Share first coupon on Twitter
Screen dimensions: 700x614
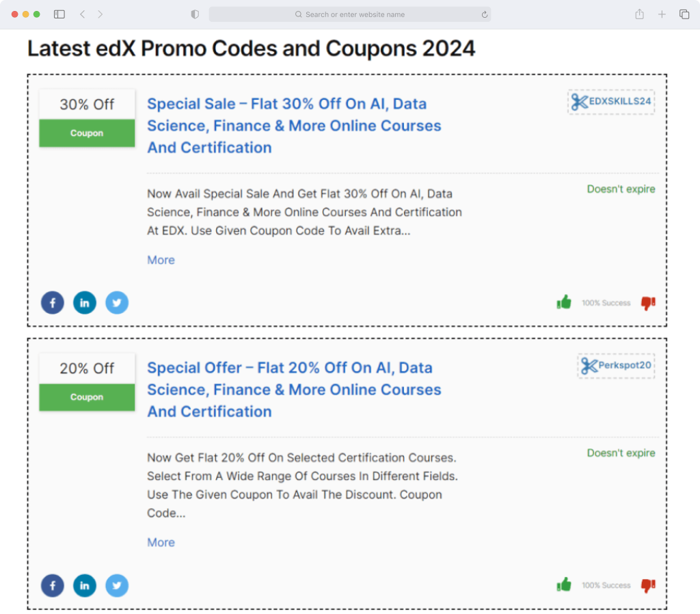(117, 303)
